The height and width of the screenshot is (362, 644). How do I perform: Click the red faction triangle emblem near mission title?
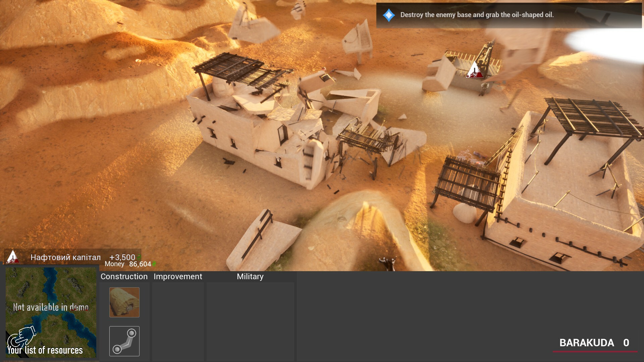pos(12,257)
